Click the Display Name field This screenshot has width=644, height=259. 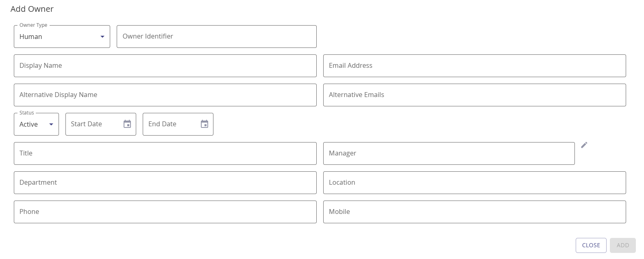pos(165,65)
